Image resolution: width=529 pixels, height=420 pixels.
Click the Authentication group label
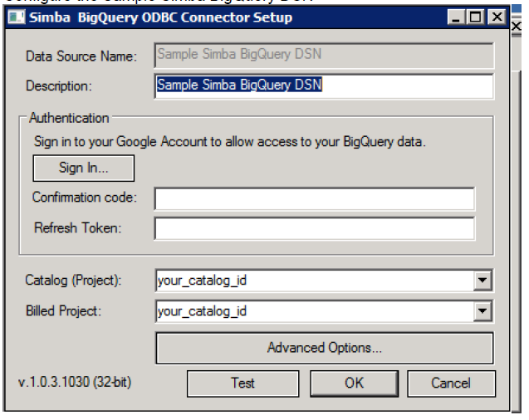[x=69, y=118]
